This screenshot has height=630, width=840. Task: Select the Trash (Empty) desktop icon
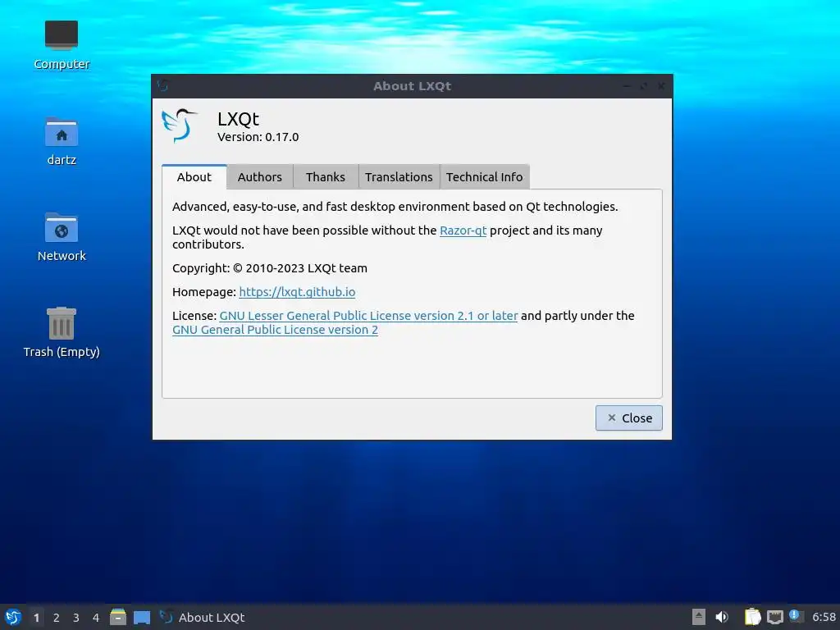click(x=62, y=332)
